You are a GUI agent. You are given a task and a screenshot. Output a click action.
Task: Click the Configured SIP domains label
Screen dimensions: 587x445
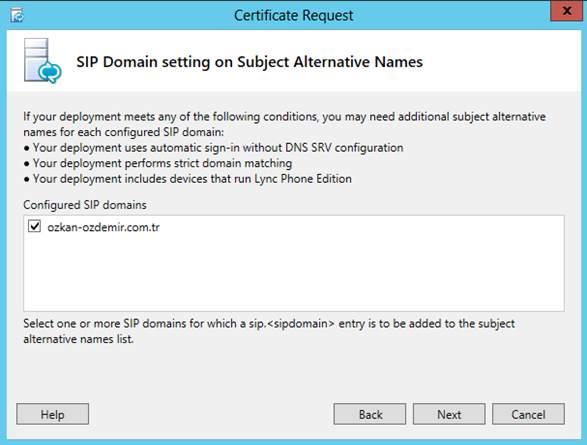pos(85,205)
